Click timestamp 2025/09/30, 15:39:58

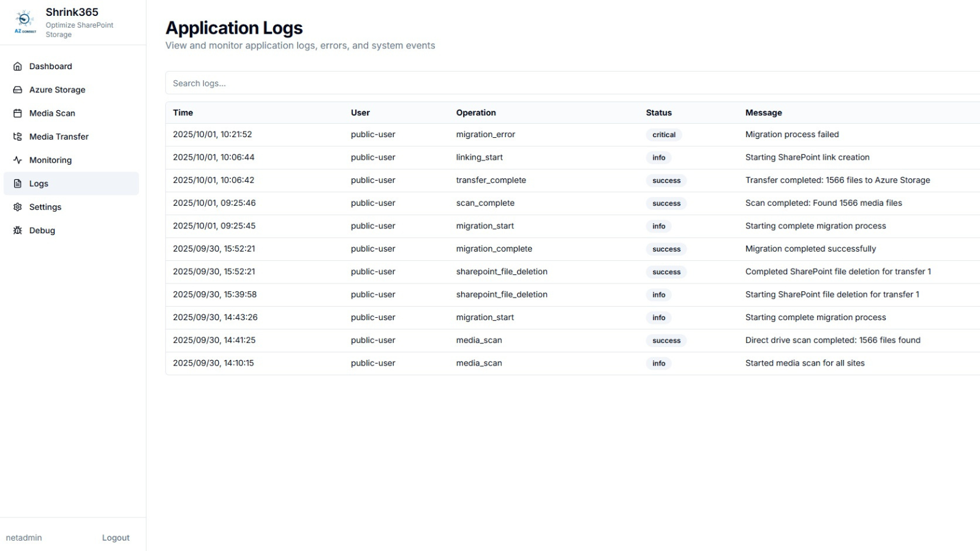[x=215, y=294]
